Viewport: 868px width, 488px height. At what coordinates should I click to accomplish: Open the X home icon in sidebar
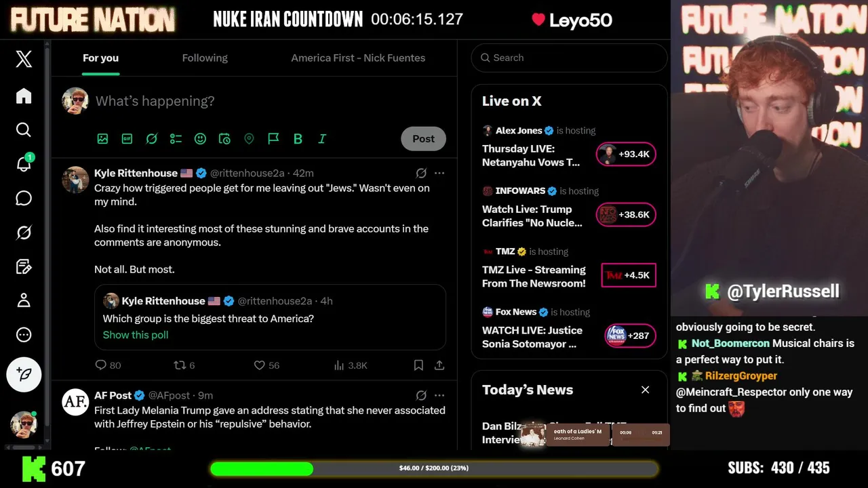pos(24,96)
